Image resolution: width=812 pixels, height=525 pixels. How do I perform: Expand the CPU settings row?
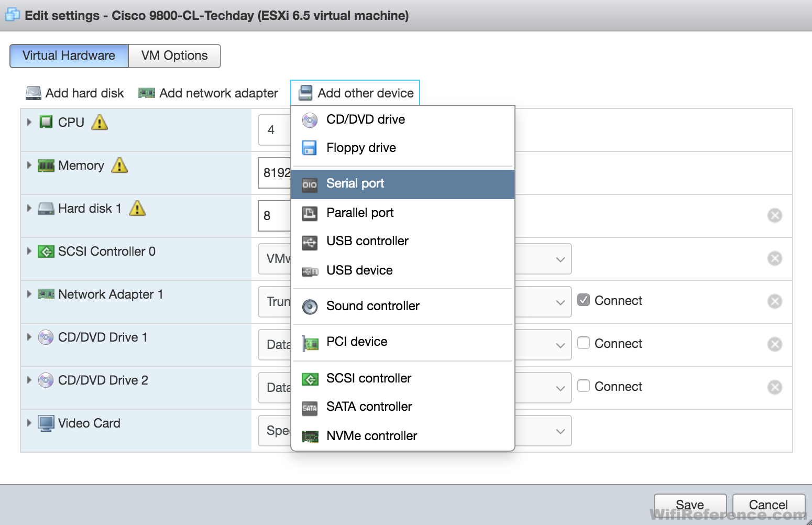29,122
